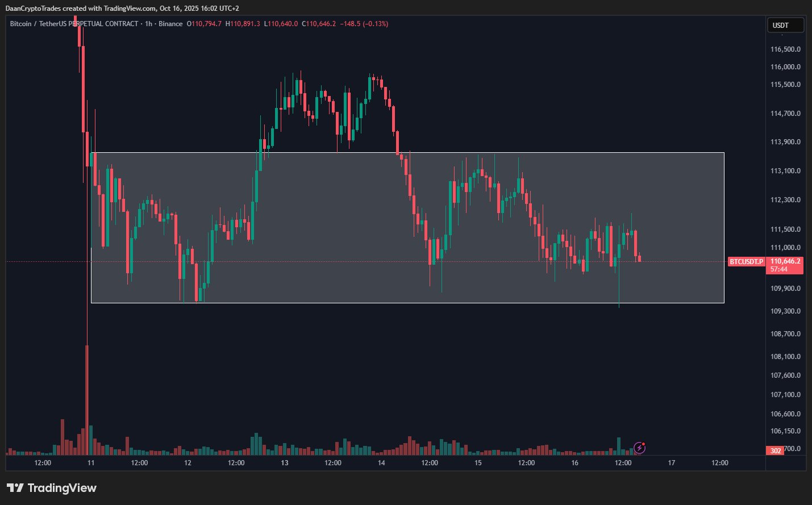Click the current price label 110,646.2 on axis

coord(785,261)
